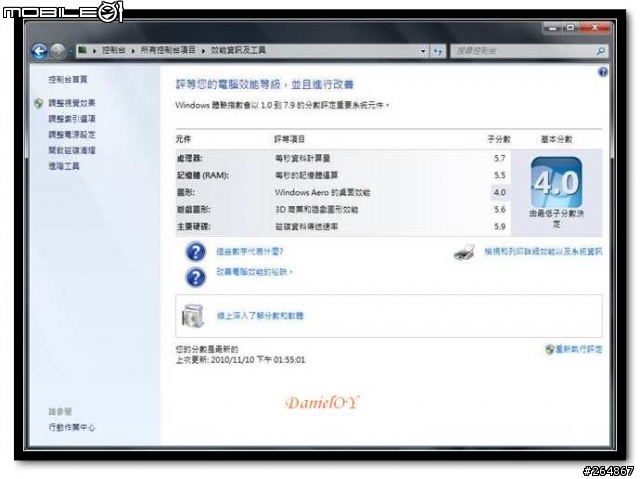Click the 這些數字代表什麼? link
The image size is (640, 479).
250,252
